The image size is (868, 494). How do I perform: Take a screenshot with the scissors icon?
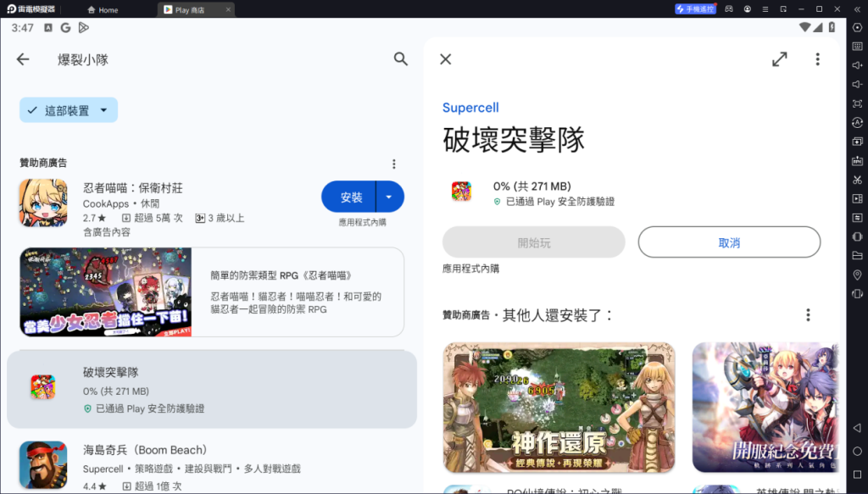[x=858, y=180]
